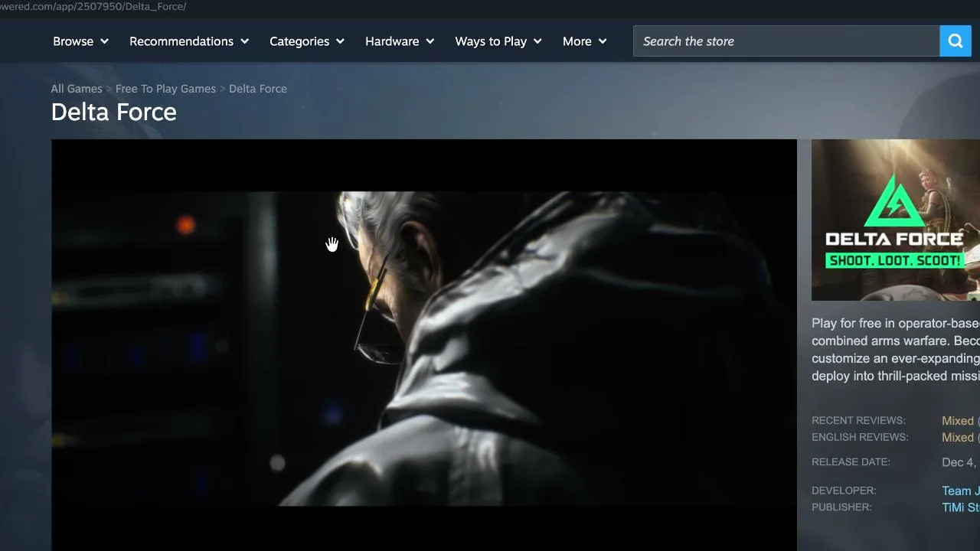Expand the Recommendations menu
The image size is (980, 551).
189,41
